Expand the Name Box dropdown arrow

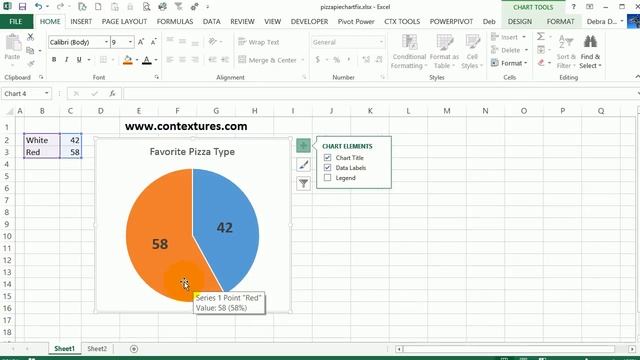[47, 93]
